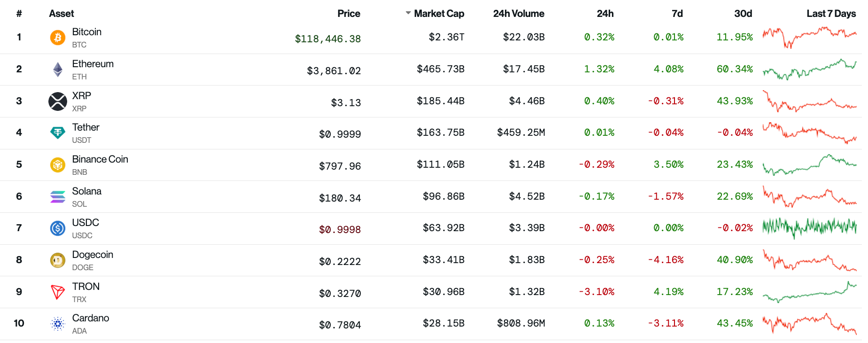Open the Cardano asset link
The width and height of the screenshot is (868, 343).
(91, 318)
